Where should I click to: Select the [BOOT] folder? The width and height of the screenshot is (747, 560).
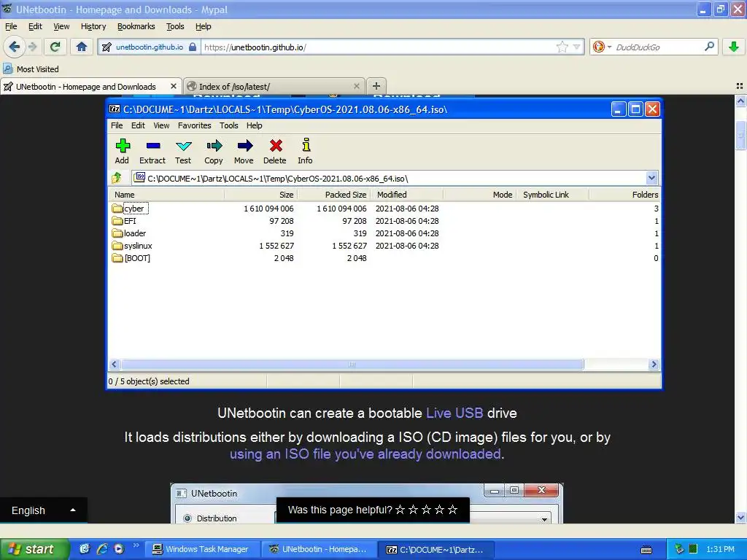[x=131, y=258]
